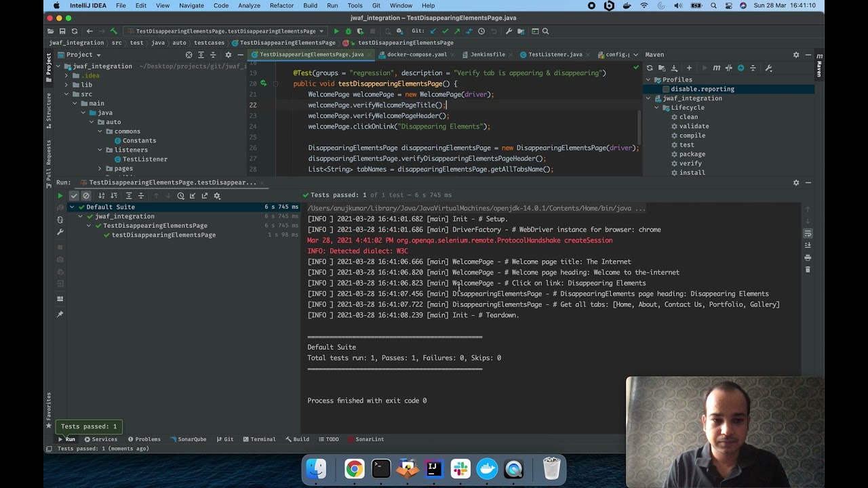Click Save All icon in main toolbar
Image resolution: width=868 pixels, height=488 pixels.
tap(62, 31)
